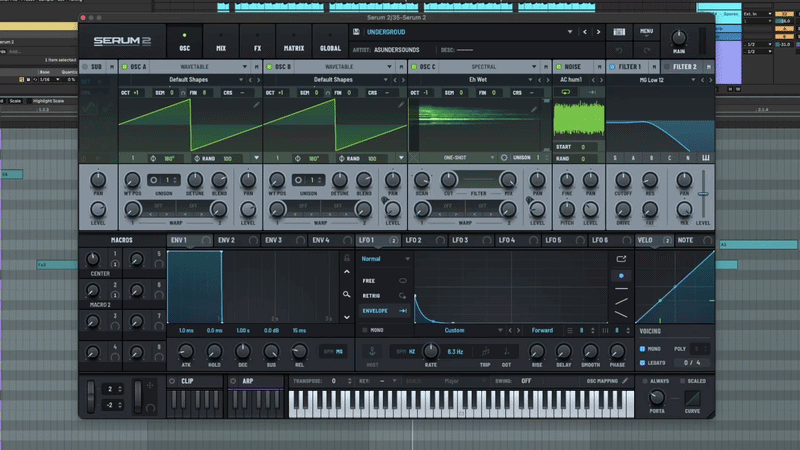Toggle Filter 1 power button

click(x=612, y=67)
